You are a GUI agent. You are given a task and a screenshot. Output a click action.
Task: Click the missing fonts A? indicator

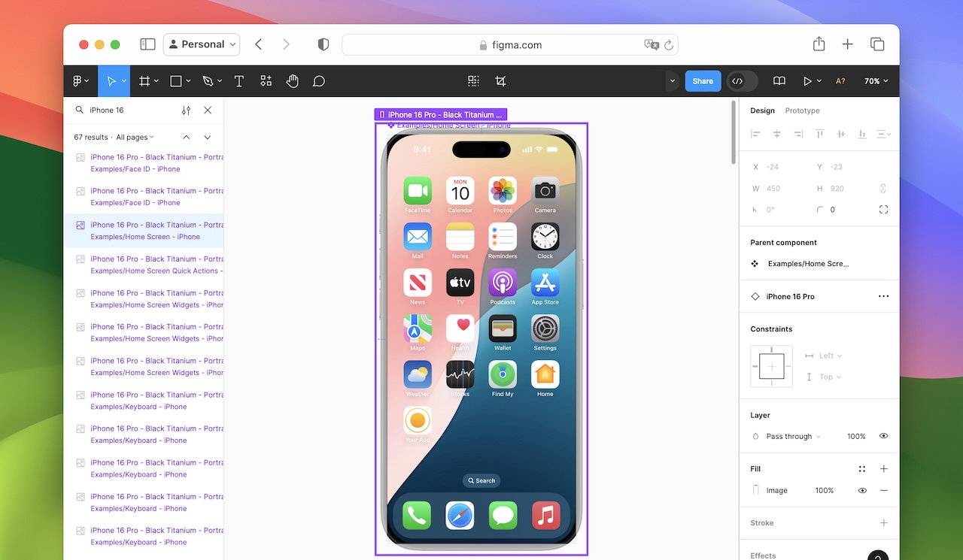point(840,81)
